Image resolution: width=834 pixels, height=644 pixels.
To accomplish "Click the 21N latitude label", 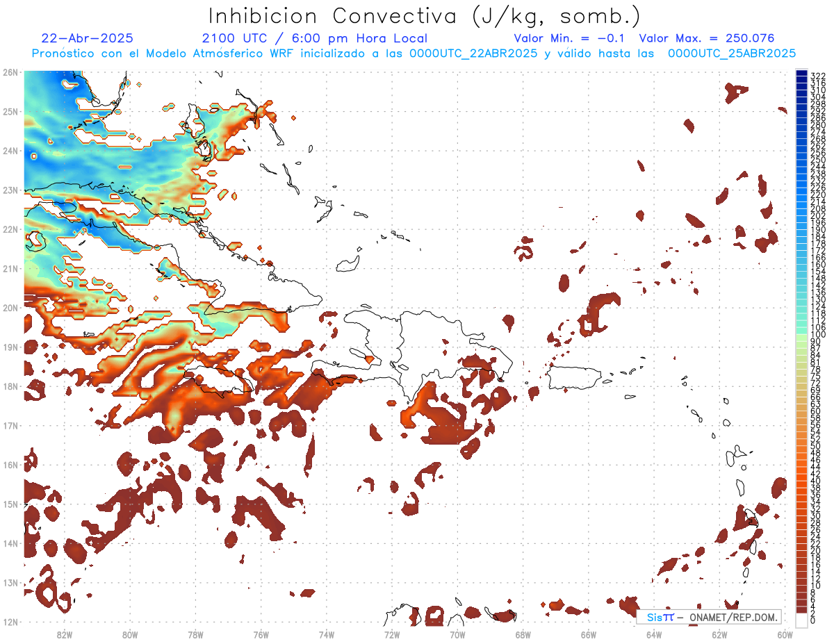I will pyautogui.click(x=10, y=268).
